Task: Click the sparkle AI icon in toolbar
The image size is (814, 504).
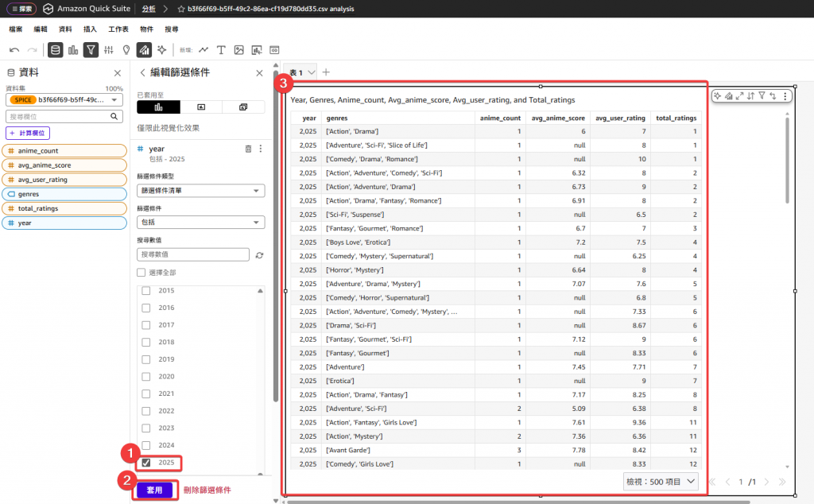Action: 162,50
